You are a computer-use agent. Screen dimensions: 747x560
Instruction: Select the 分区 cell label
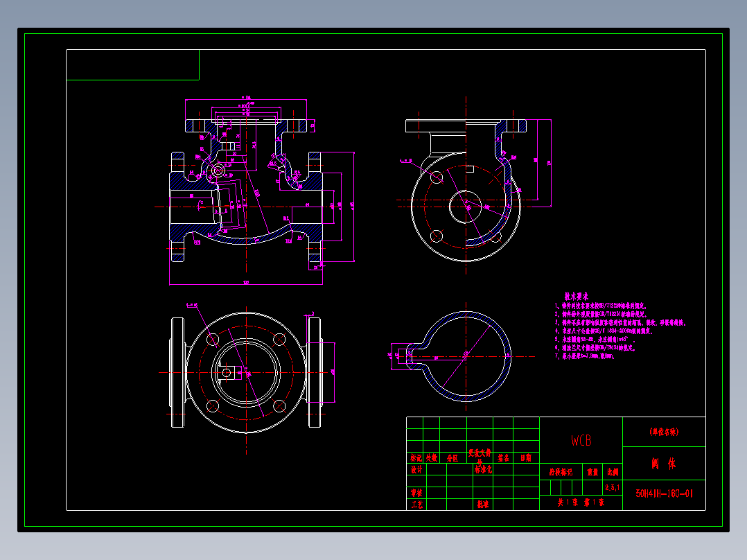pyautogui.click(x=452, y=458)
